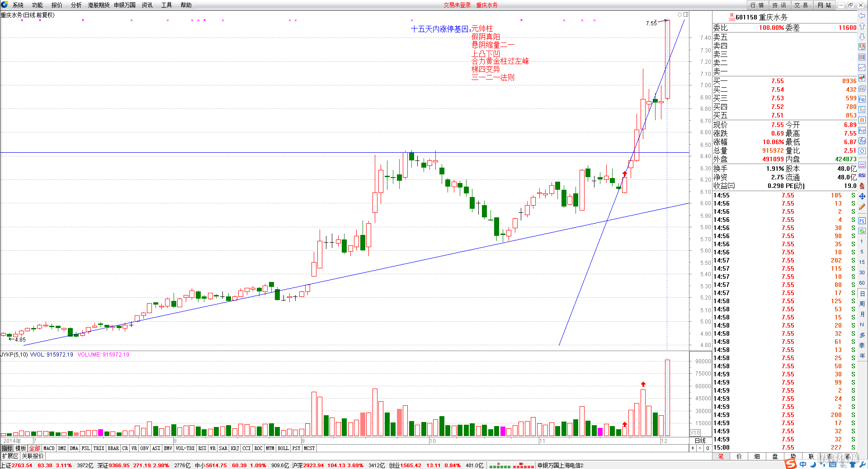Open the candlestick K-line chart icon

coord(862,77)
